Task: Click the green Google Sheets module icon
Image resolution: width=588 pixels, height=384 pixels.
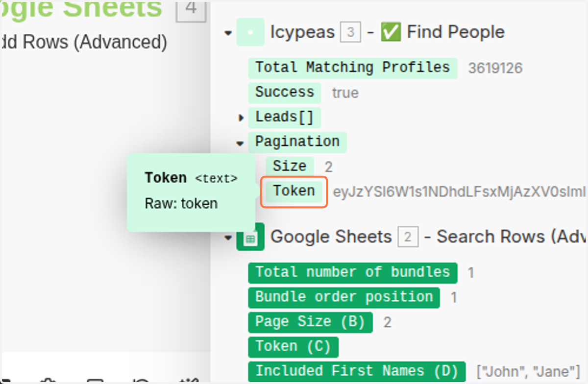Action: click(250, 237)
